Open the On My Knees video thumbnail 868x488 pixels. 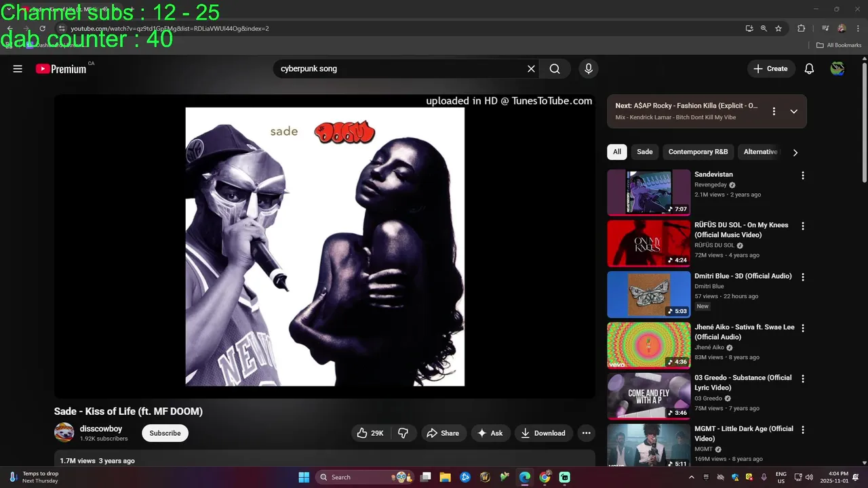coord(649,243)
